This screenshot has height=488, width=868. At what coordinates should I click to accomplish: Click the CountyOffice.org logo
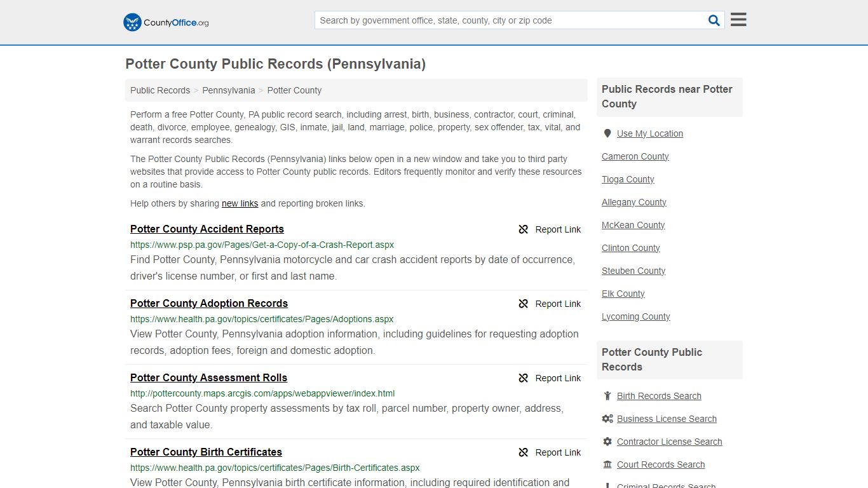pyautogui.click(x=166, y=22)
